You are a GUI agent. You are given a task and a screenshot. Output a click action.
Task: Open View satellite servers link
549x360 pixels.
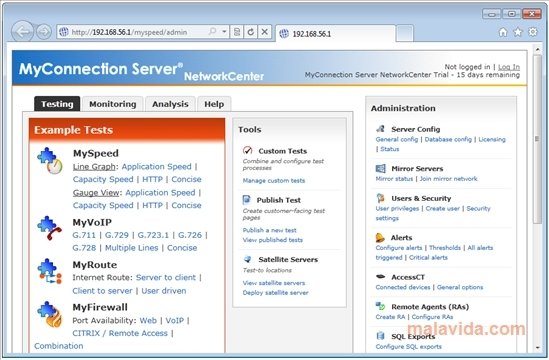(x=274, y=283)
